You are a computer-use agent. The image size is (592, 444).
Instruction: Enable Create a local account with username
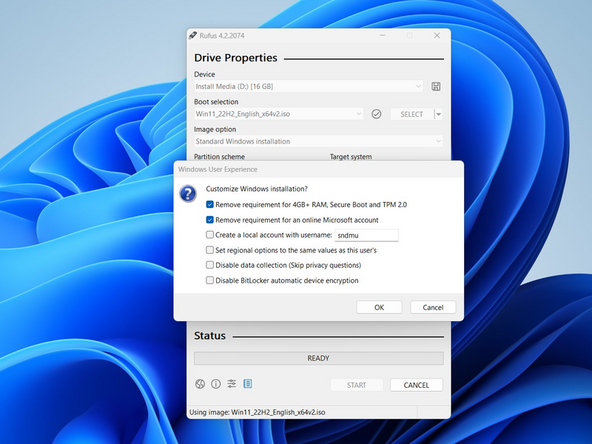210,235
